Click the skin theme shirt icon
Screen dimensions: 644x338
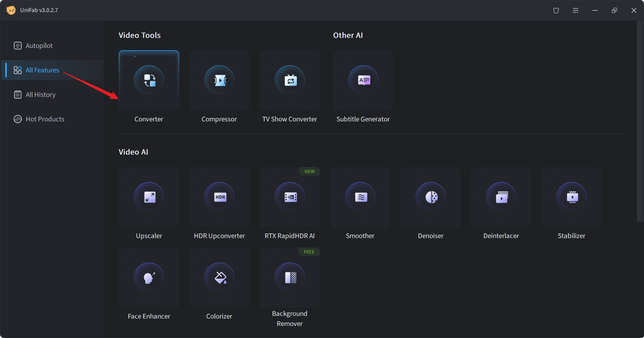(556, 10)
